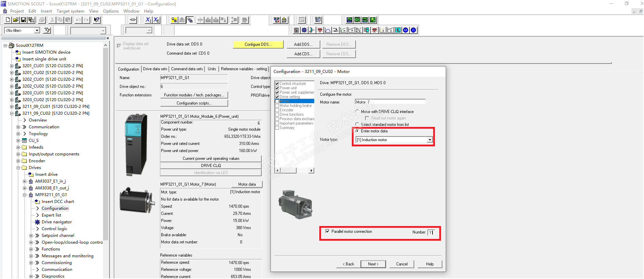Open the Target system menu
The image size is (644, 279).
point(71,11)
